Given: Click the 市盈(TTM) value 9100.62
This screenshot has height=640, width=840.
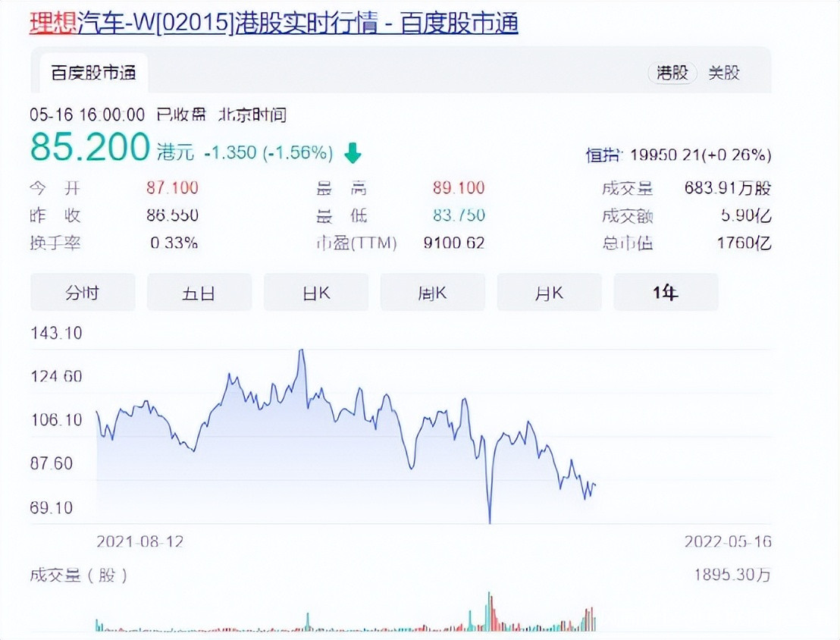Looking at the screenshot, I should (x=454, y=243).
